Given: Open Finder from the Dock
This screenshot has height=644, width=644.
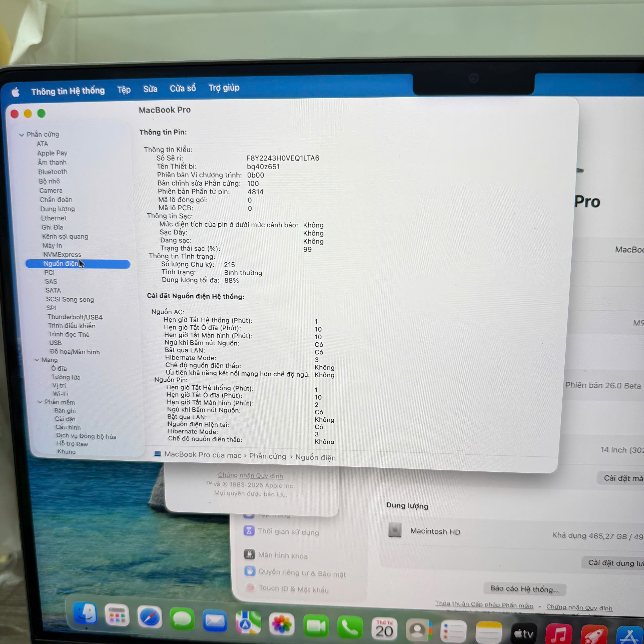Looking at the screenshot, I should (85, 613).
